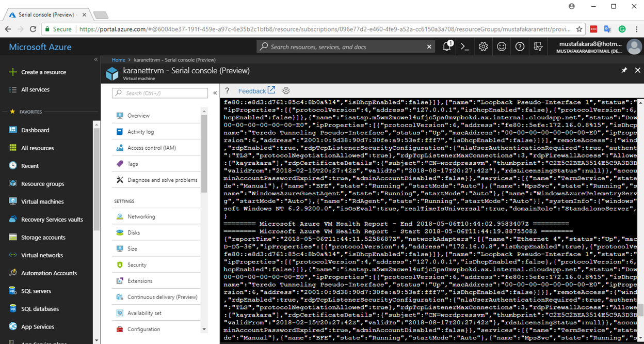Open directory and subscription filter icon
The height and width of the screenshot is (344, 644).
[538, 46]
